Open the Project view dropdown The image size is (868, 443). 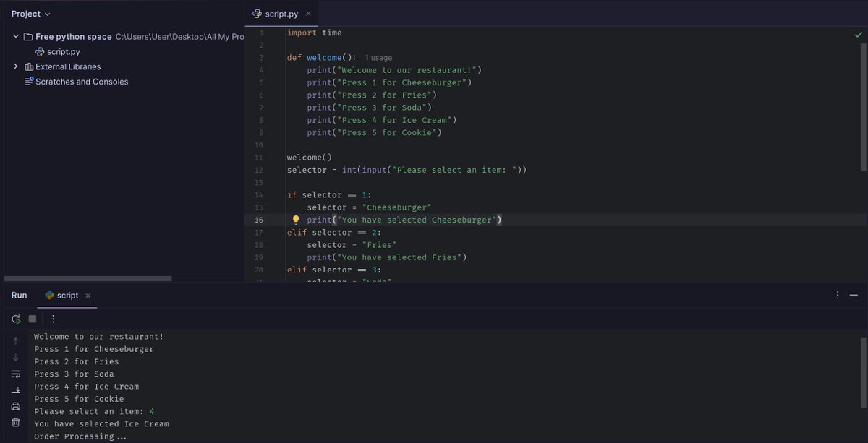(31, 14)
